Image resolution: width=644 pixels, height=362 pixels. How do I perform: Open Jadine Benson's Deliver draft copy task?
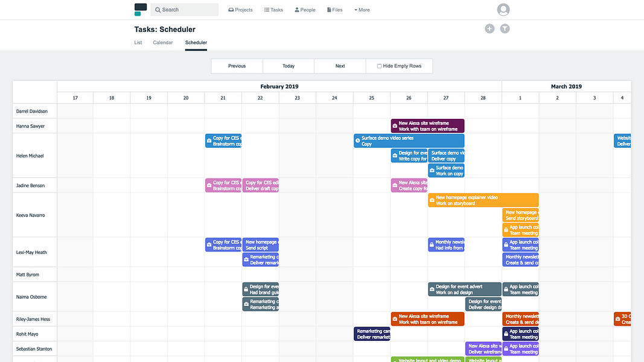(x=260, y=185)
